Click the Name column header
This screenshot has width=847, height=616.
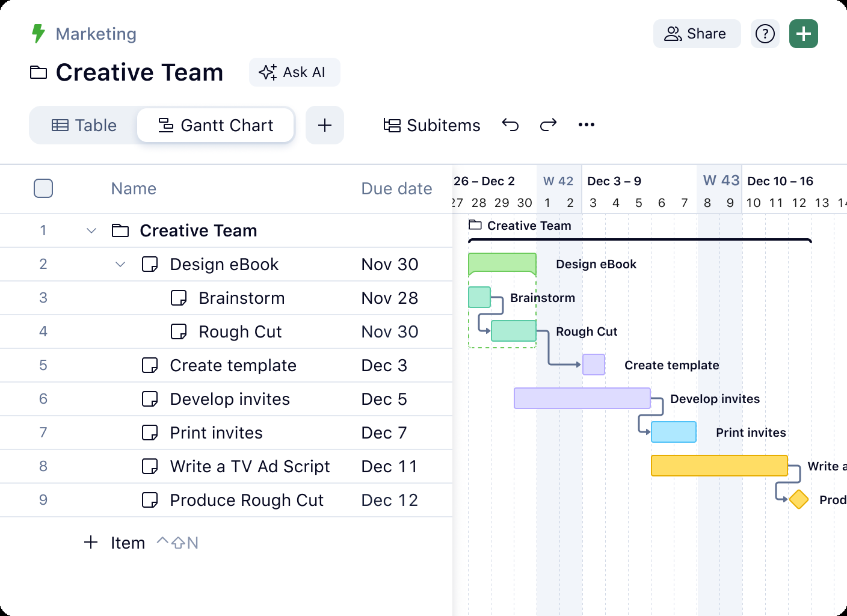point(134,189)
